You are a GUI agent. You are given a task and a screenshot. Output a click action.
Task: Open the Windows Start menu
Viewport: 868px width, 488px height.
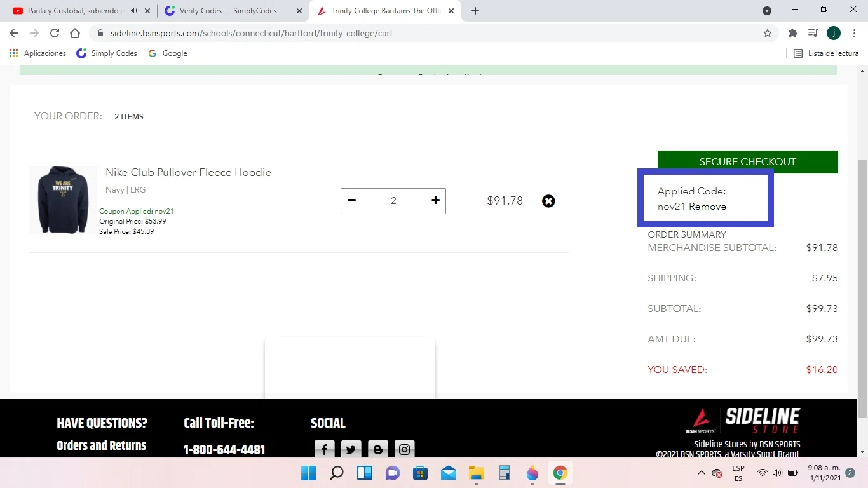pyautogui.click(x=308, y=473)
